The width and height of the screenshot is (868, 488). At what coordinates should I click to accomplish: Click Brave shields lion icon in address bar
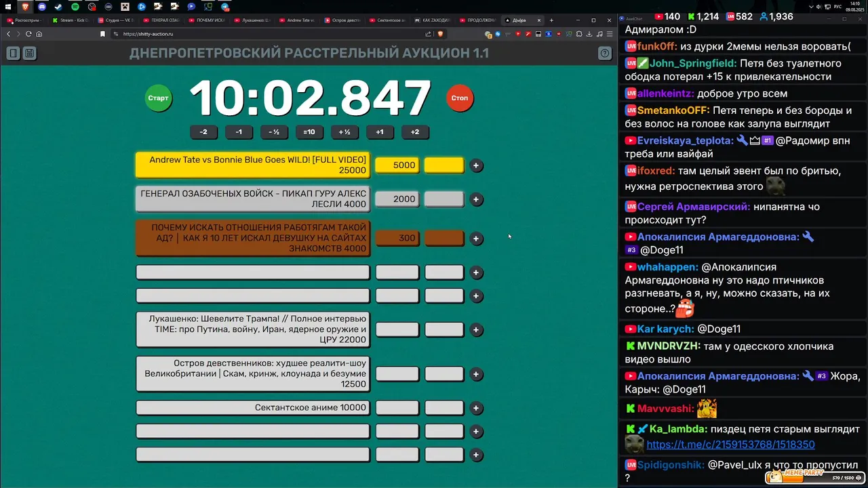point(439,34)
